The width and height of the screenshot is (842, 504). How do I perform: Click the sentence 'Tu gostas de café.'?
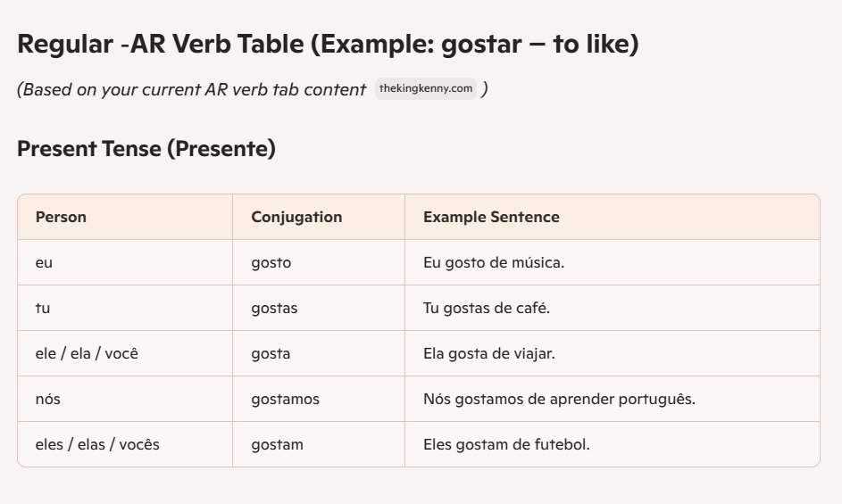(487, 308)
